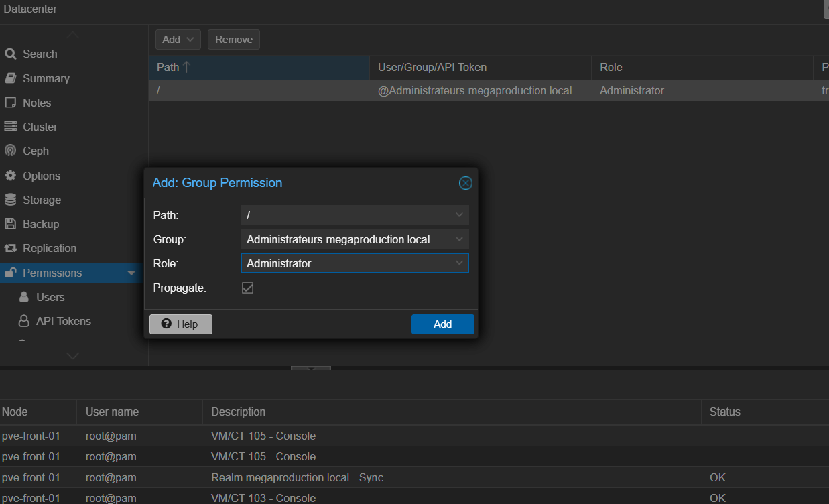The image size is (829, 504).
Task: Collapse the Permissions tree node
Action: coord(131,273)
